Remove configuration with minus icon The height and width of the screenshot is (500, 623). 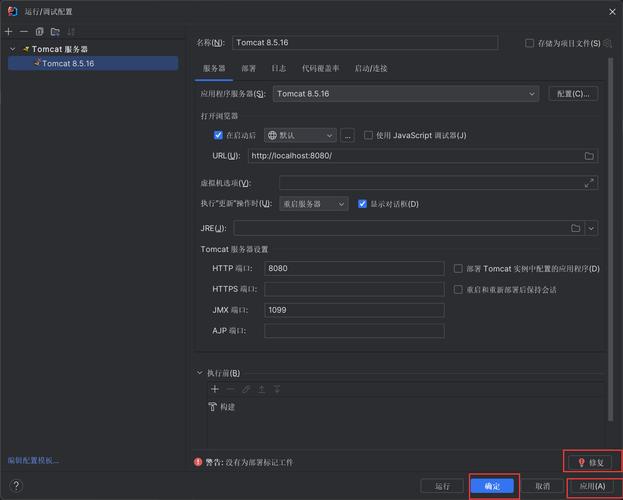point(24,31)
